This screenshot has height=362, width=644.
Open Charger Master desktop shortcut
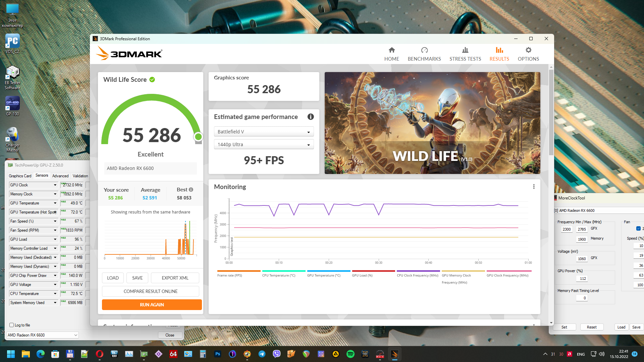(x=12, y=140)
